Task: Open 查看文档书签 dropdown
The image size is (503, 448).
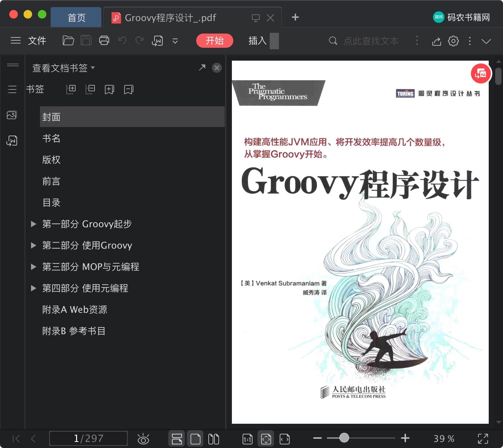Action: pos(63,68)
